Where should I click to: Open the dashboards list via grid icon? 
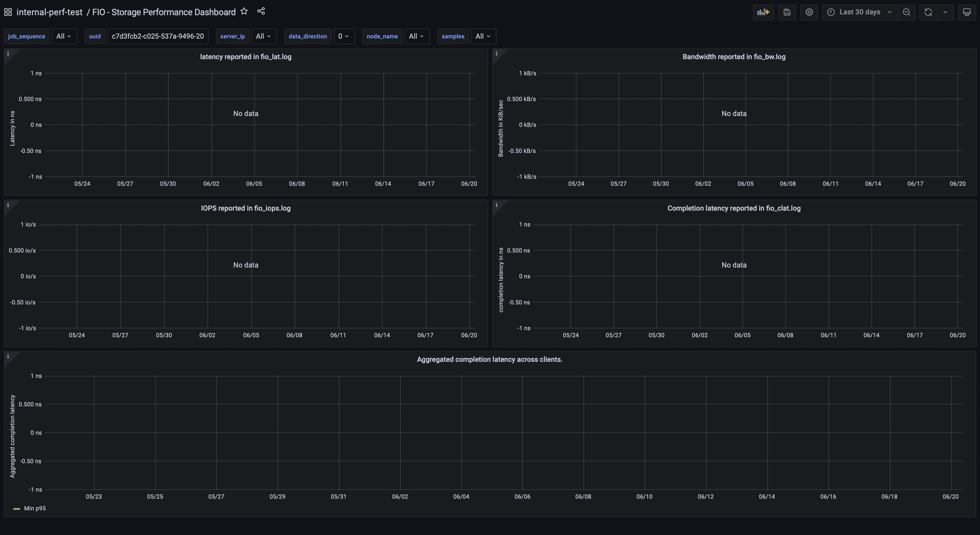click(x=8, y=12)
